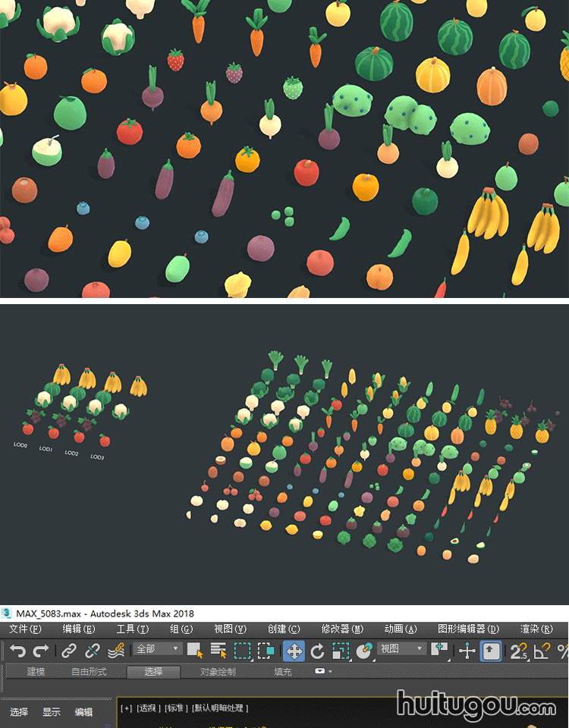Click the LOD3 label in preview
Screen dimensions: 569x728
tap(97, 457)
